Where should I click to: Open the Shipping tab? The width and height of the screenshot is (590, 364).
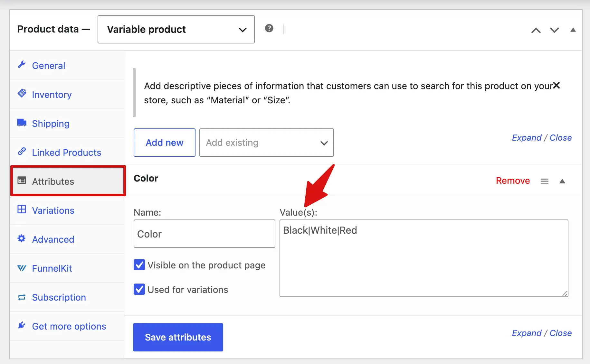click(67, 124)
